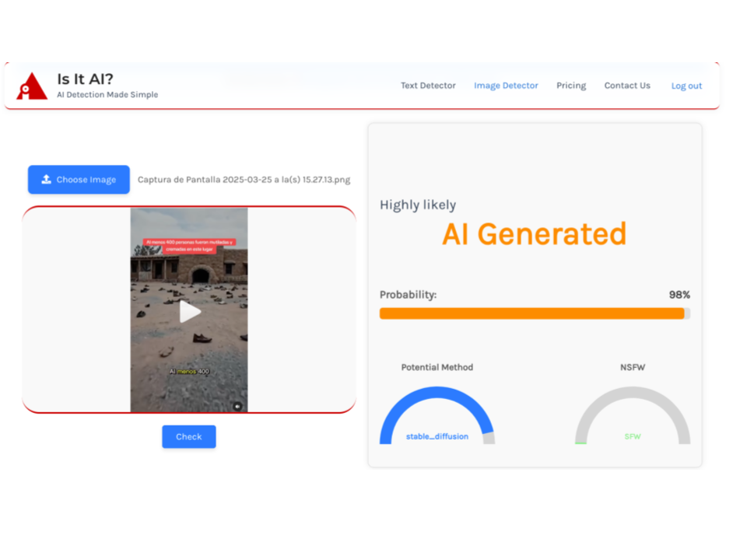The height and width of the screenshot is (560, 747).
Task: Click the Is It AI? site title
Action: tap(85, 79)
